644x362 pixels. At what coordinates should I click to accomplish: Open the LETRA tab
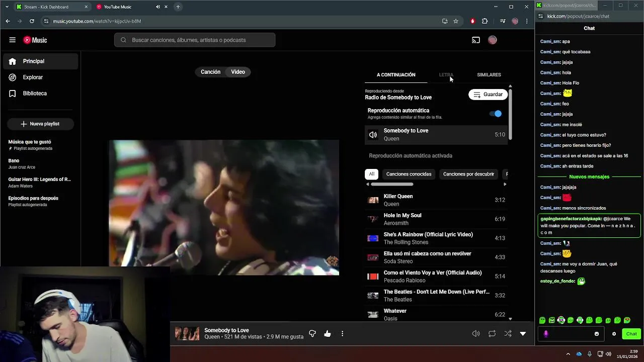[x=446, y=74]
